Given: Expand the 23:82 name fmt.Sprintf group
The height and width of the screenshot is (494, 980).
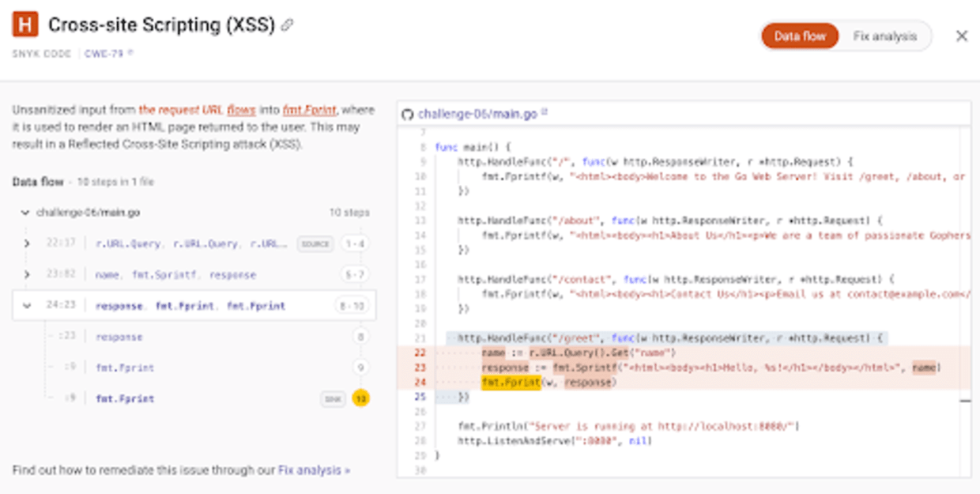Looking at the screenshot, I should (27, 274).
